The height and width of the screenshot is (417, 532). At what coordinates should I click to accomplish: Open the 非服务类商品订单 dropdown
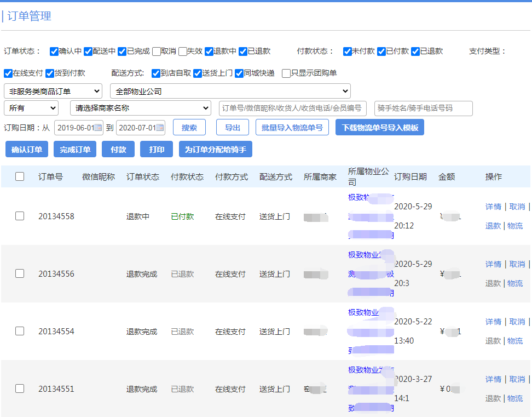coord(53,92)
